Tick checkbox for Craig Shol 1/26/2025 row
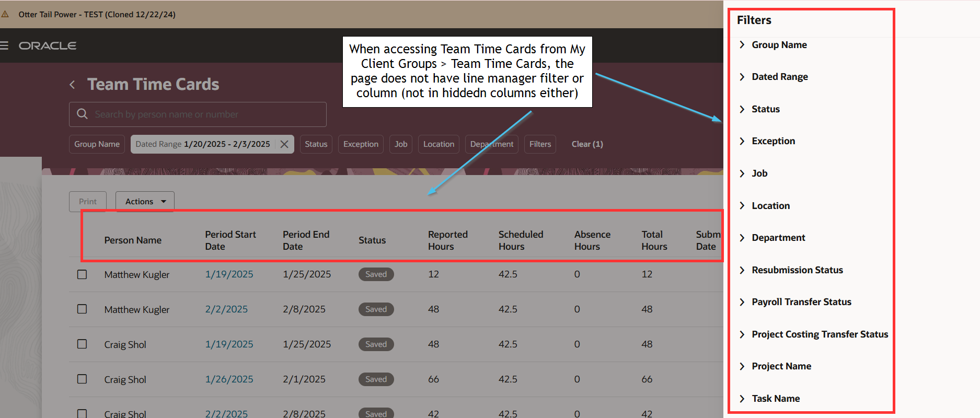The image size is (980, 418). tap(82, 379)
